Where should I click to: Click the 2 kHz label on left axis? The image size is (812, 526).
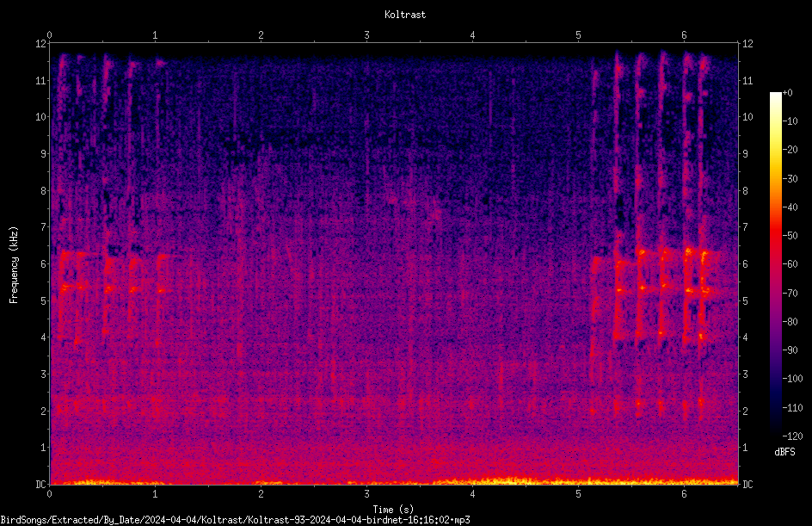44,411
